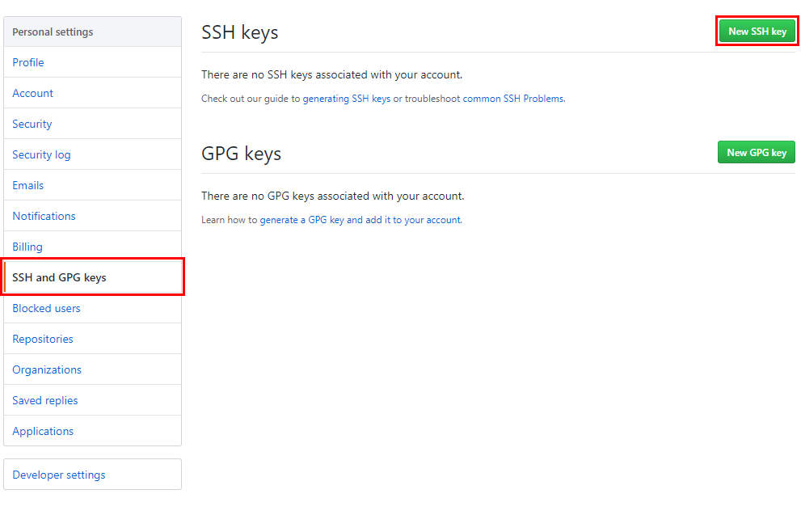Open the Organizations settings

[46, 369]
